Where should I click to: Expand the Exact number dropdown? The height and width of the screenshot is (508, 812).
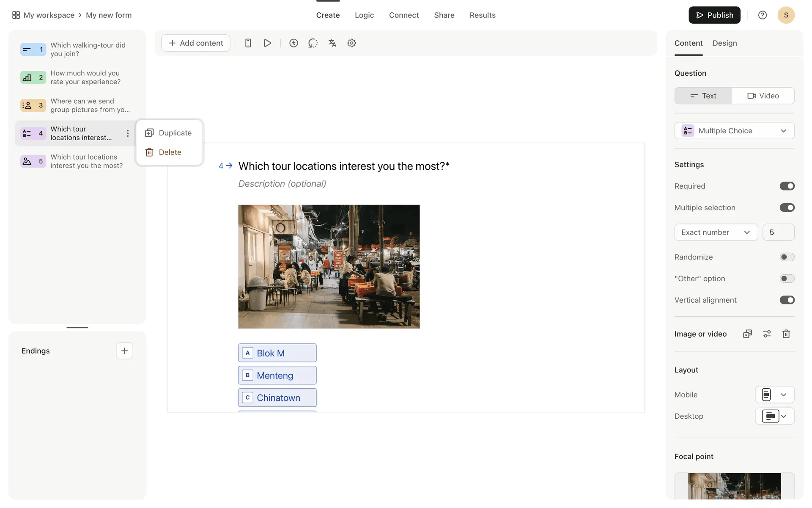716,232
